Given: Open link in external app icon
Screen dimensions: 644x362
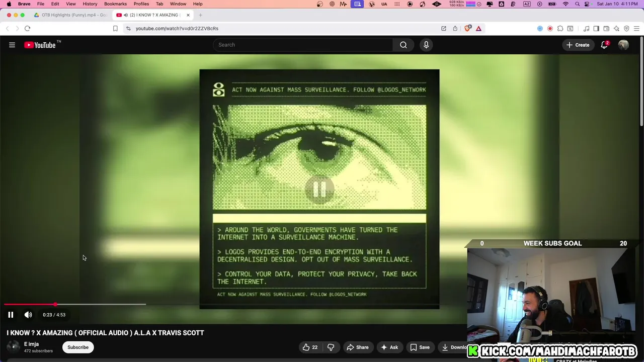Looking at the screenshot, I should [444, 29].
